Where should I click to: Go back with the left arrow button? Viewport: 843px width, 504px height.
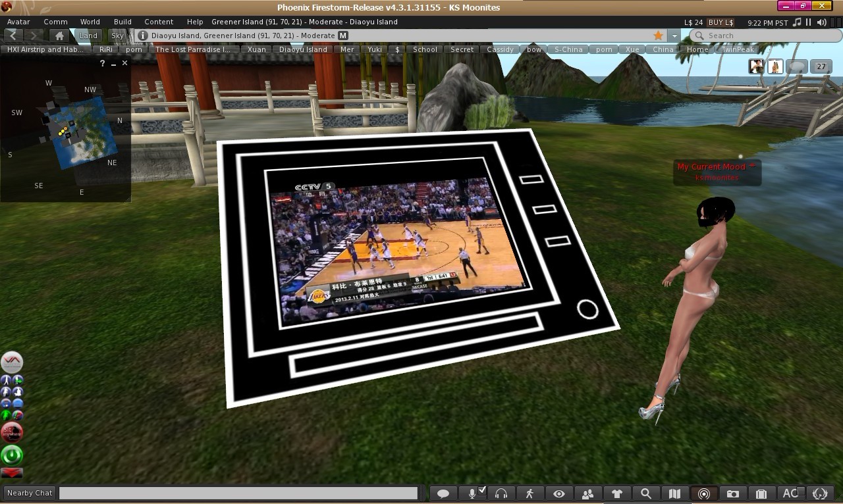coord(14,36)
